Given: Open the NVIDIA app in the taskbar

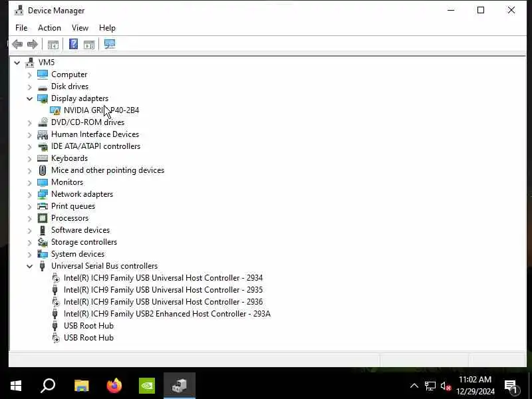Looking at the screenshot, I should point(147,386).
